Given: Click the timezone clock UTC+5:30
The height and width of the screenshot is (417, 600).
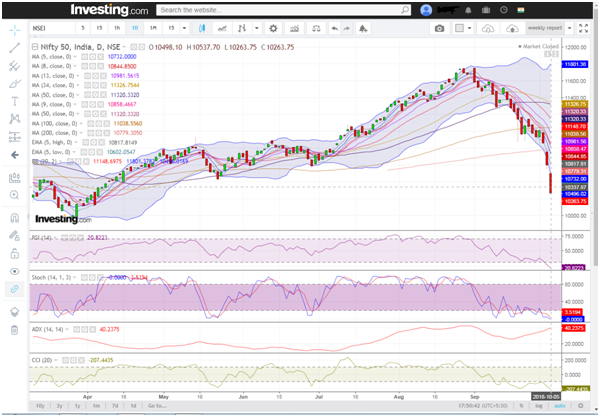Looking at the screenshot, I should coord(483,406).
